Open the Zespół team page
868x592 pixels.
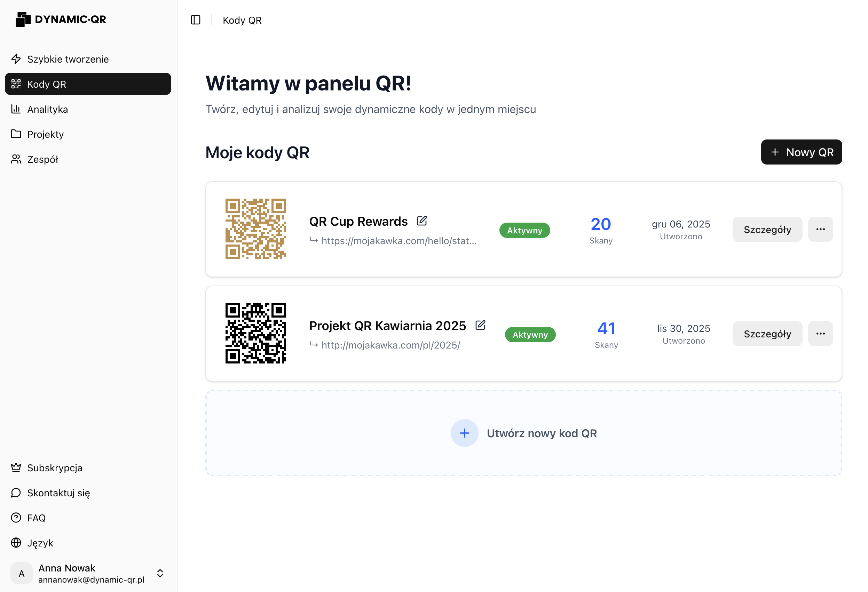pos(42,159)
